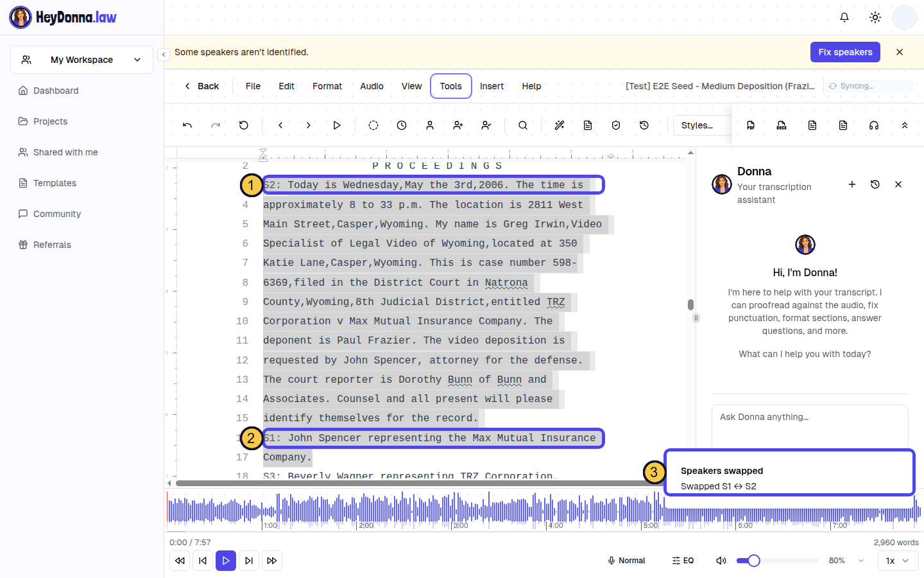Toggle the Normal microphone mode
The width and height of the screenshot is (924, 578).
626,561
